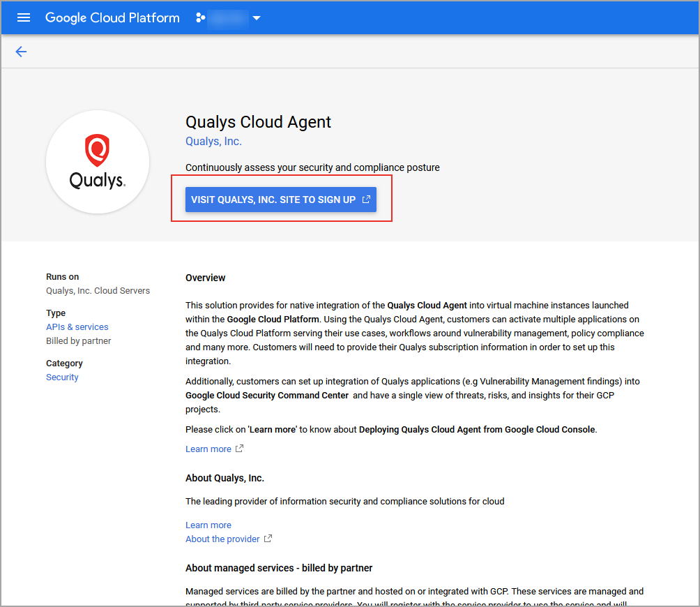Click external icon beside Overview Learn more
Screen dimensions: 700x607
(239, 449)
